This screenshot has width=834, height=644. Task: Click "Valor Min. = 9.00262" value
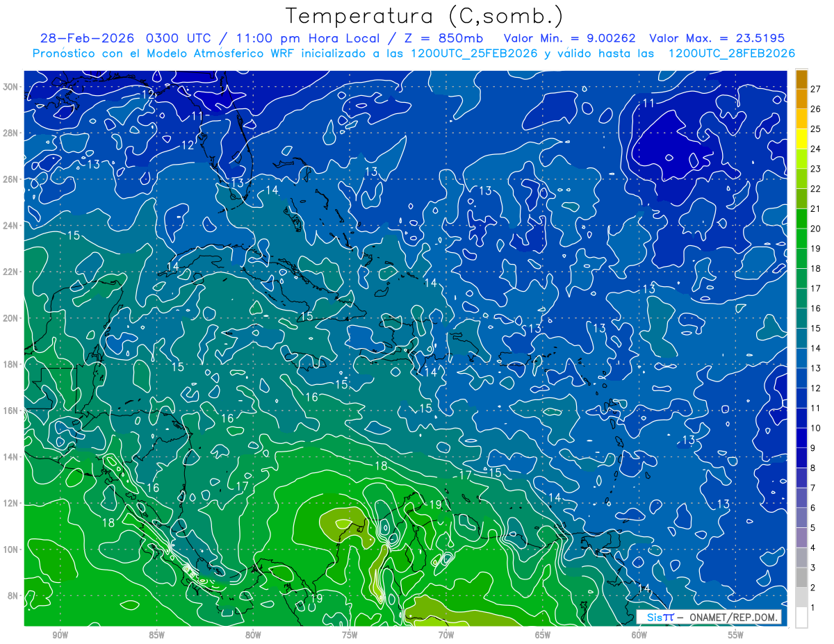[569, 38]
